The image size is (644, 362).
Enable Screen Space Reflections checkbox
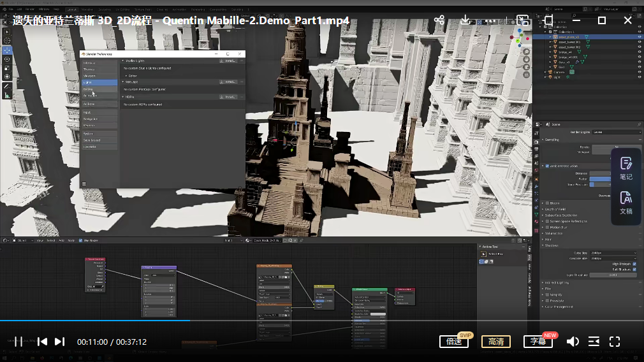(x=547, y=221)
